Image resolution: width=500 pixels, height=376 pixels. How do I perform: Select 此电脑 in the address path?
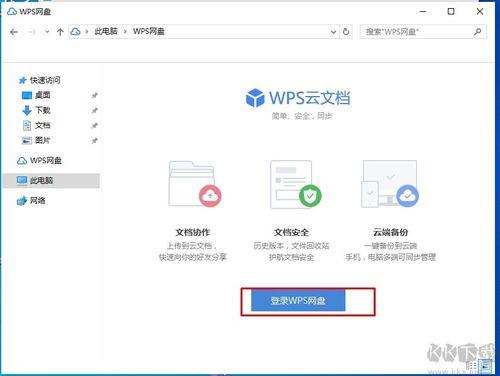pyautogui.click(x=106, y=31)
